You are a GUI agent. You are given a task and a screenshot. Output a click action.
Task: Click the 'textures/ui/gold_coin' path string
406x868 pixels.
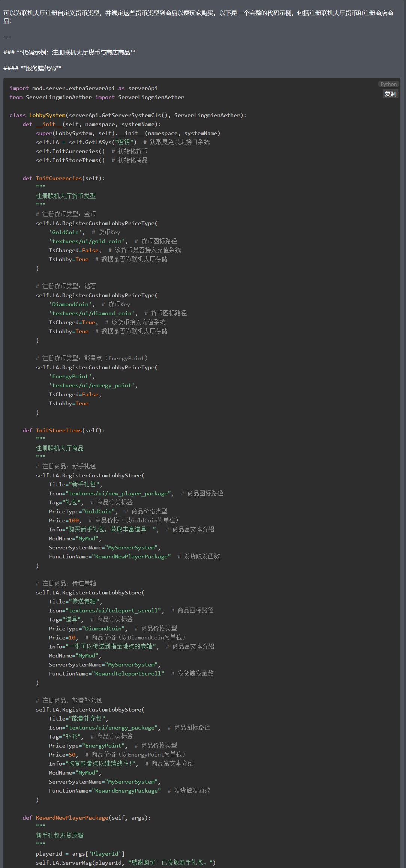(x=88, y=241)
